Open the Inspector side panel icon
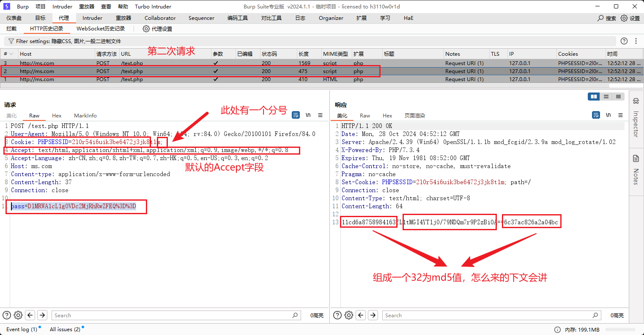The image size is (644, 335). click(636, 101)
